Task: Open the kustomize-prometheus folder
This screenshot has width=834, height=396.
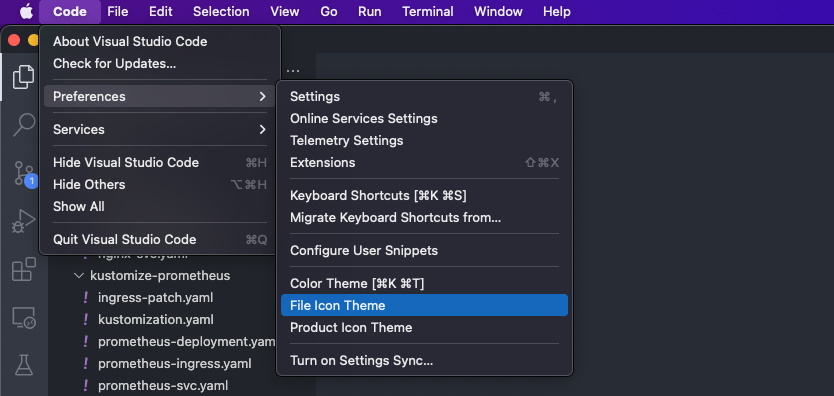Action: click(160, 276)
